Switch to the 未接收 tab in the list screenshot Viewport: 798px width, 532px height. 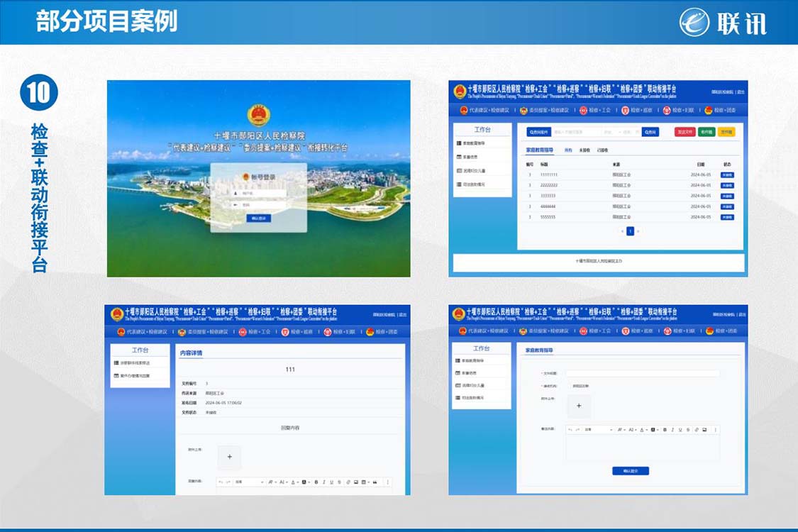click(584, 150)
